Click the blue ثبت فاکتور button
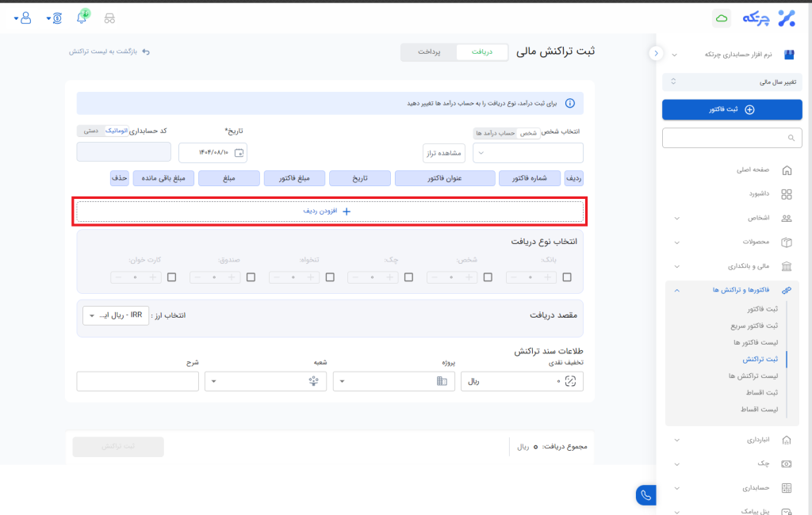The width and height of the screenshot is (812, 515). point(732,109)
